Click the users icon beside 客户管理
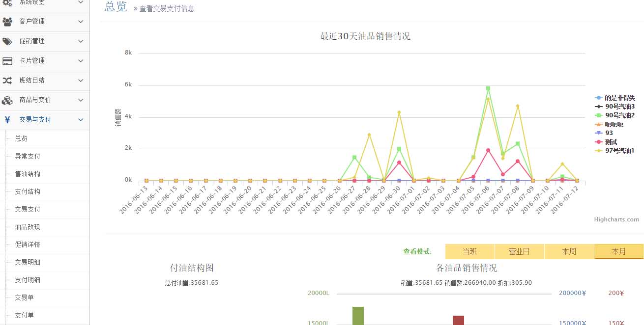Viewport: 644px width, 325px height. click(x=7, y=22)
